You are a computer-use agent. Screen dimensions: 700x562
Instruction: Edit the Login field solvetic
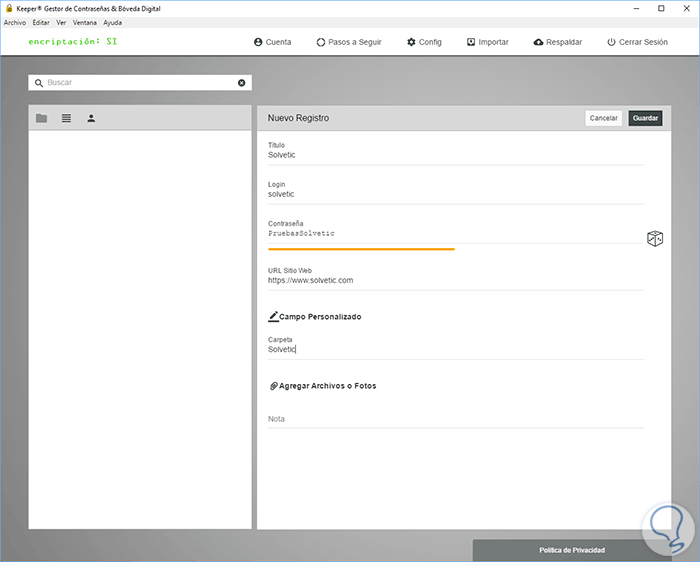[456, 194]
